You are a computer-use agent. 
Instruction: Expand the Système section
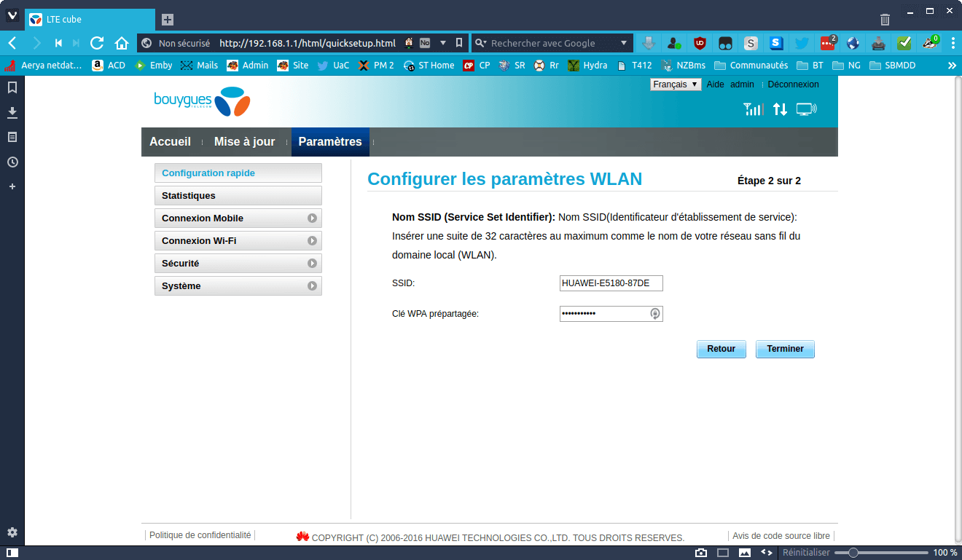click(x=238, y=286)
